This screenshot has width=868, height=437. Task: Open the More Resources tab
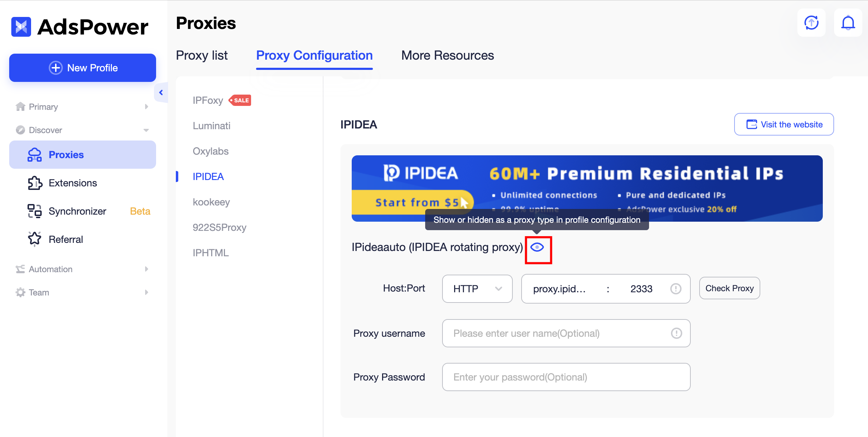(447, 55)
